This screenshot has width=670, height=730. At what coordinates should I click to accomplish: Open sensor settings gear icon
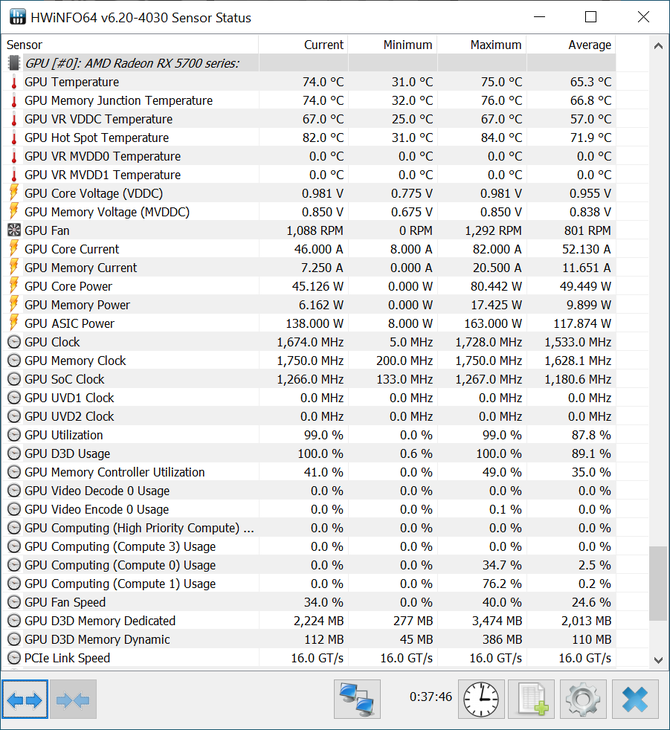pyautogui.click(x=583, y=699)
